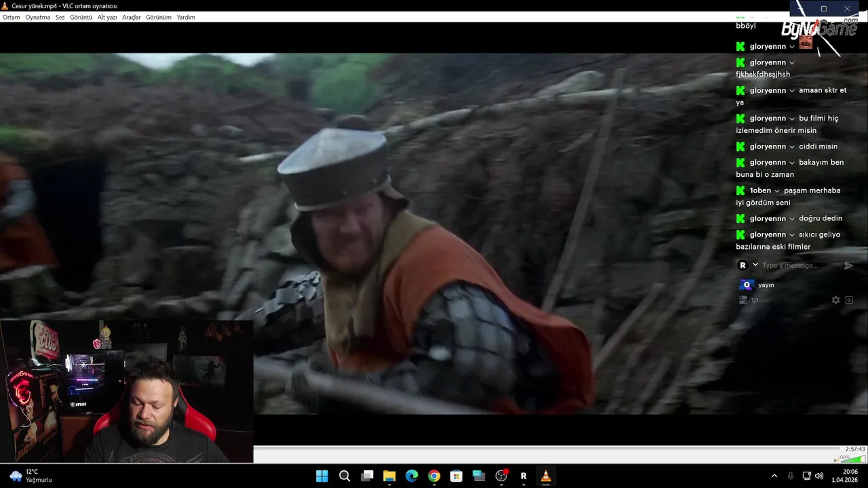The image size is (868, 488).
Task: Send the chat message with arrow icon
Action: coord(848,266)
